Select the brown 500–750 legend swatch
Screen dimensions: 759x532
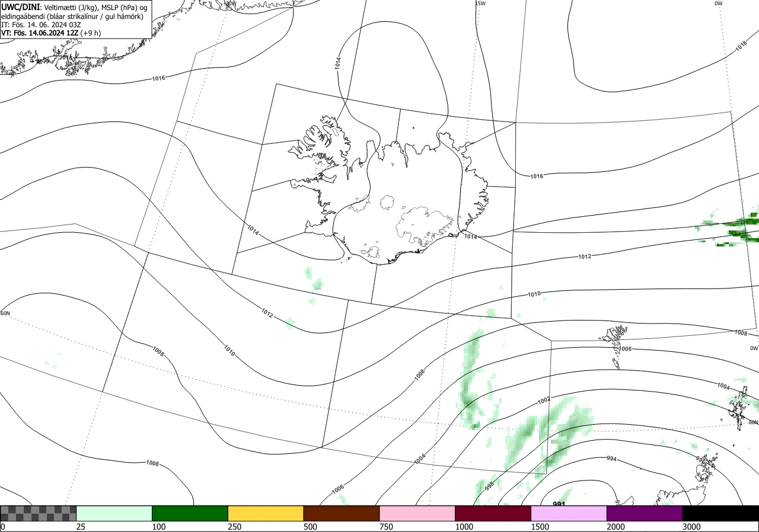342,513
